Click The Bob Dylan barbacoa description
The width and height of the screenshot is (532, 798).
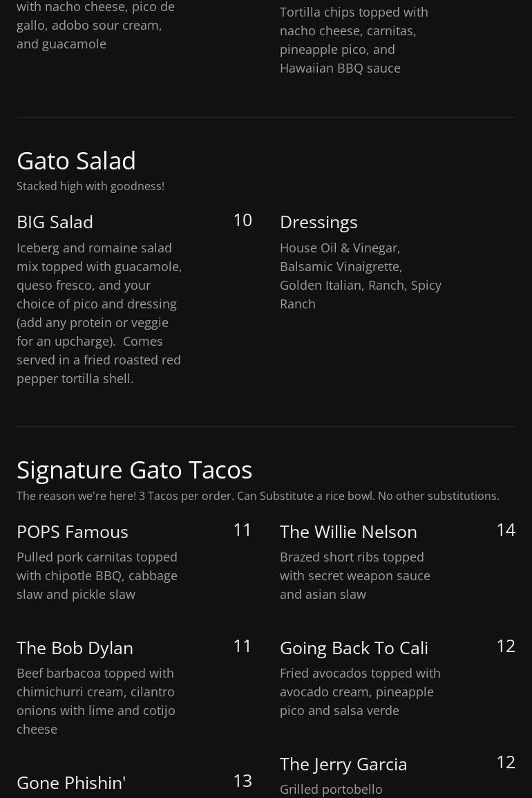(x=96, y=700)
